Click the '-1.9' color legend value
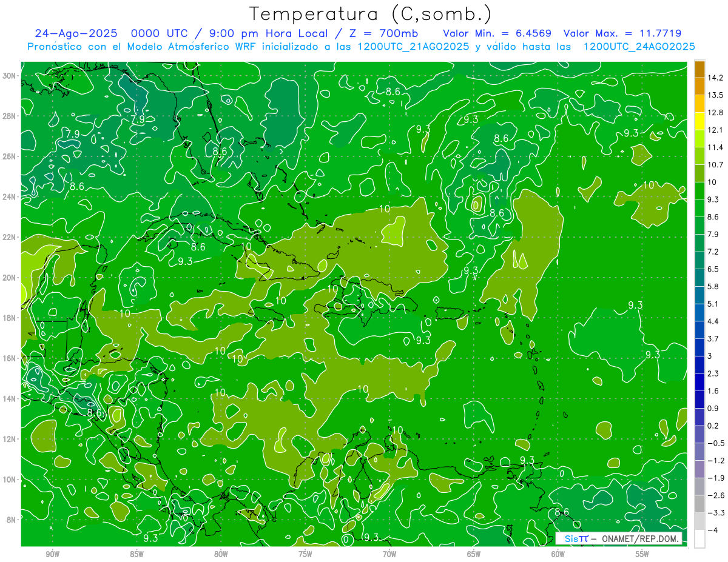728x562 pixels. coord(715,478)
